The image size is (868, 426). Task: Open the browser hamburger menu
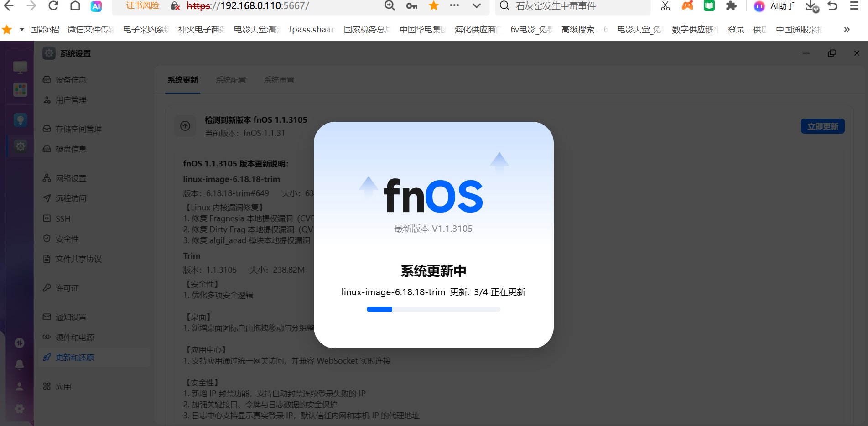pyautogui.click(x=855, y=6)
